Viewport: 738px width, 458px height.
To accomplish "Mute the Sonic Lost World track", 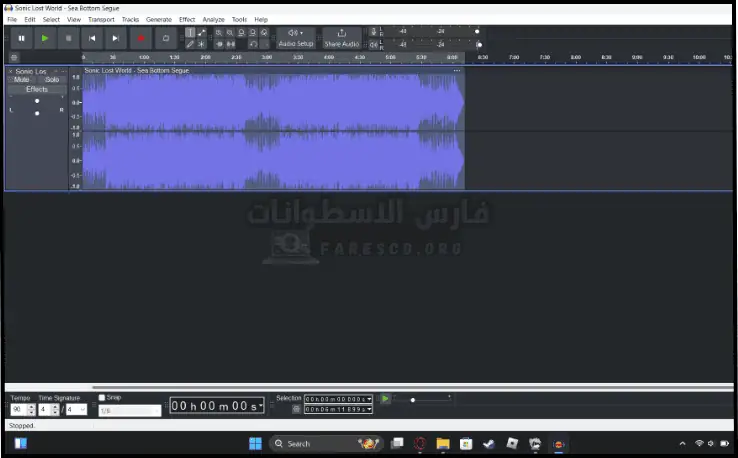I will [22, 80].
